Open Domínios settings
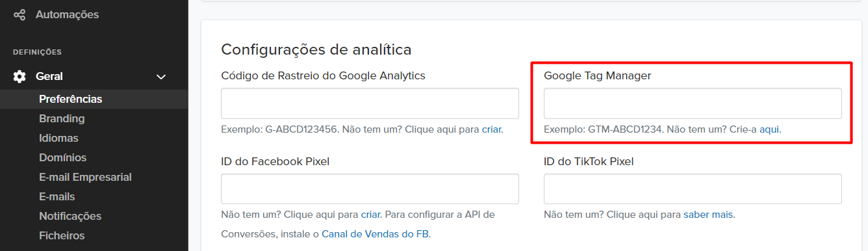The width and height of the screenshot is (868, 251). coord(62,157)
